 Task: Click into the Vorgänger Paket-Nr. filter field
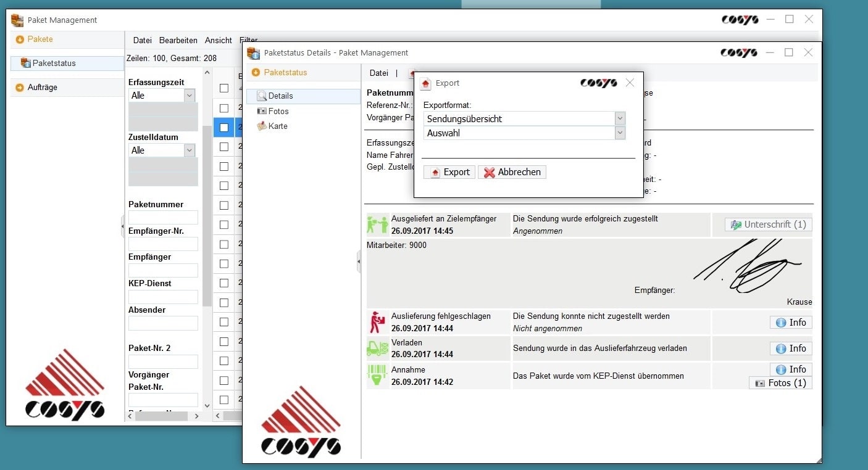(163, 400)
